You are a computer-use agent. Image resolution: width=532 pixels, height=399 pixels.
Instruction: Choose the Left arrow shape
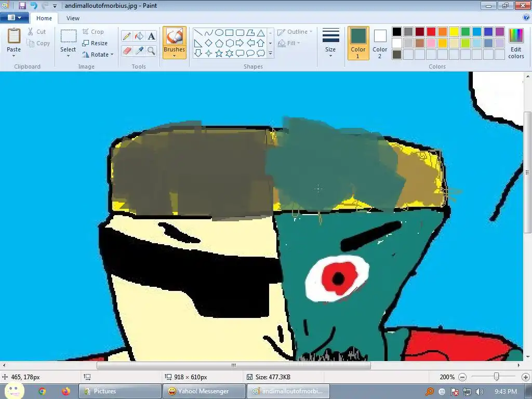[x=250, y=43]
